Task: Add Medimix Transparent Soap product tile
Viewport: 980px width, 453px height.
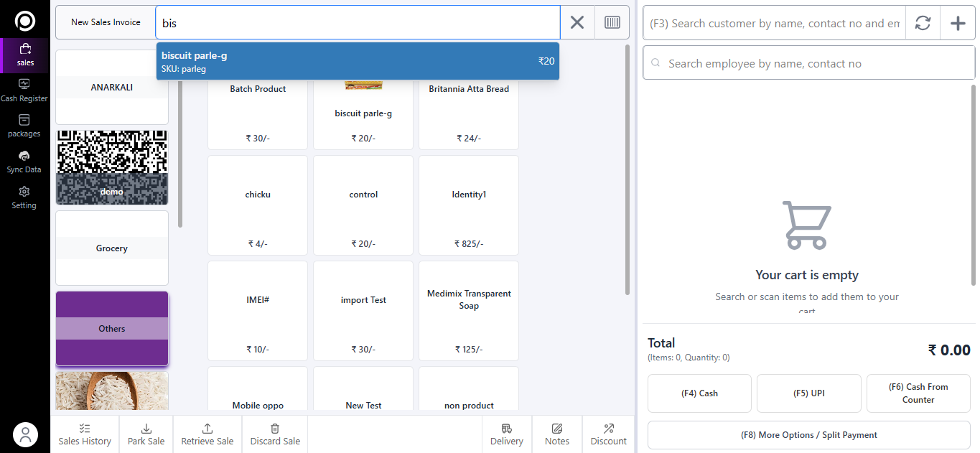Action: [x=469, y=310]
